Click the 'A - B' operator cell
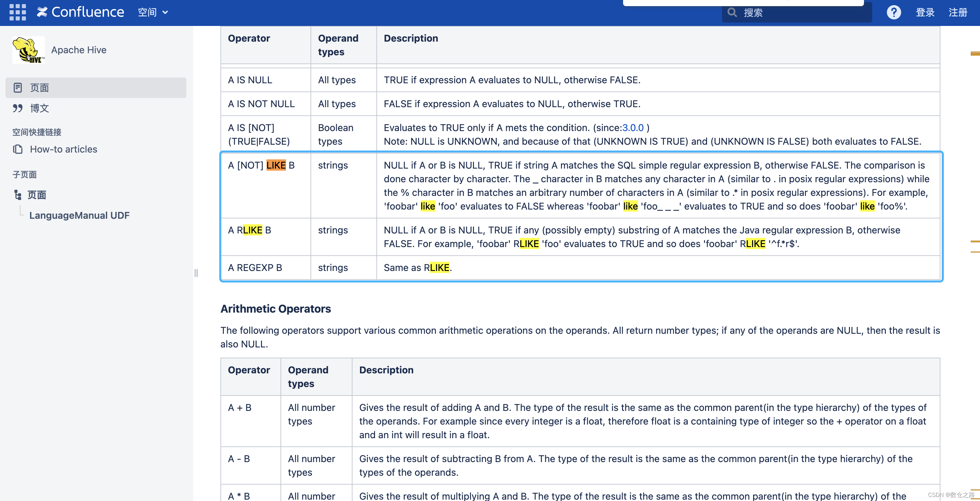Screen dimensions: 980x501 (x=251, y=465)
